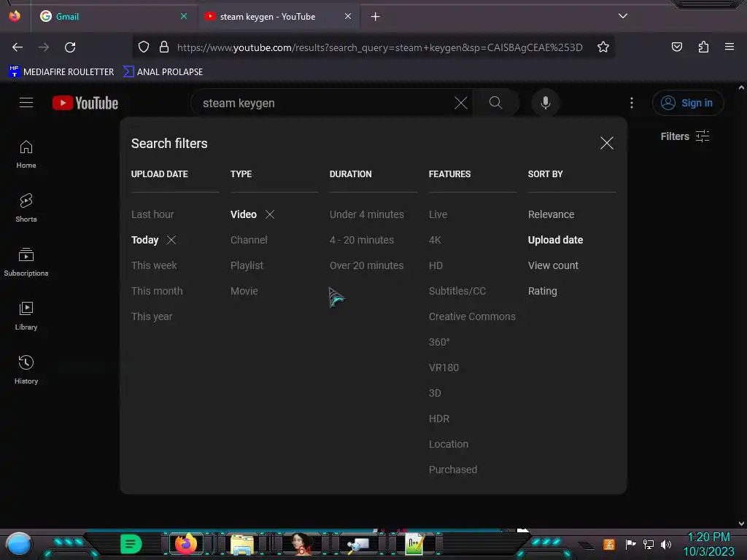Filter by Last hour upload date
747x560 pixels.
[152, 214]
